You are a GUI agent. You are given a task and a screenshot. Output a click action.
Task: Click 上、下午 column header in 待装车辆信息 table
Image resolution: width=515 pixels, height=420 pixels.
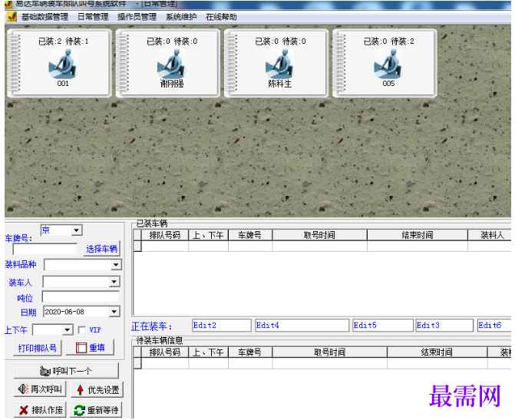click(x=208, y=352)
